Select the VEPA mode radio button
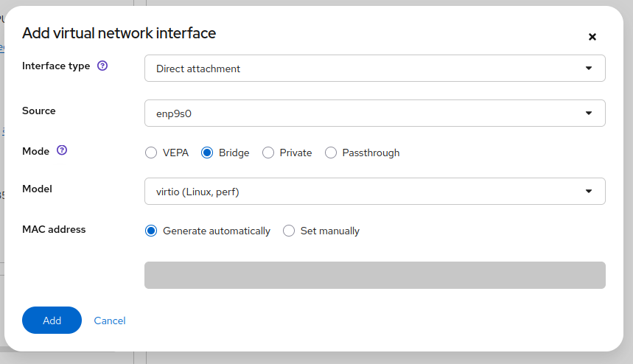 (x=151, y=153)
